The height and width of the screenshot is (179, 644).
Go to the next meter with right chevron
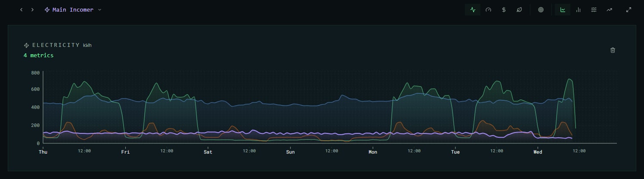click(x=32, y=9)
